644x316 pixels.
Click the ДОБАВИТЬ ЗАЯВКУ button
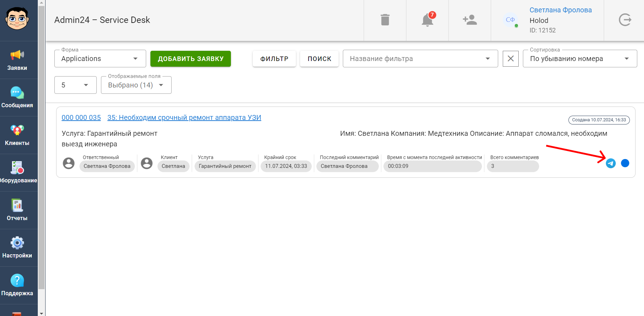(x=191, y=59)
